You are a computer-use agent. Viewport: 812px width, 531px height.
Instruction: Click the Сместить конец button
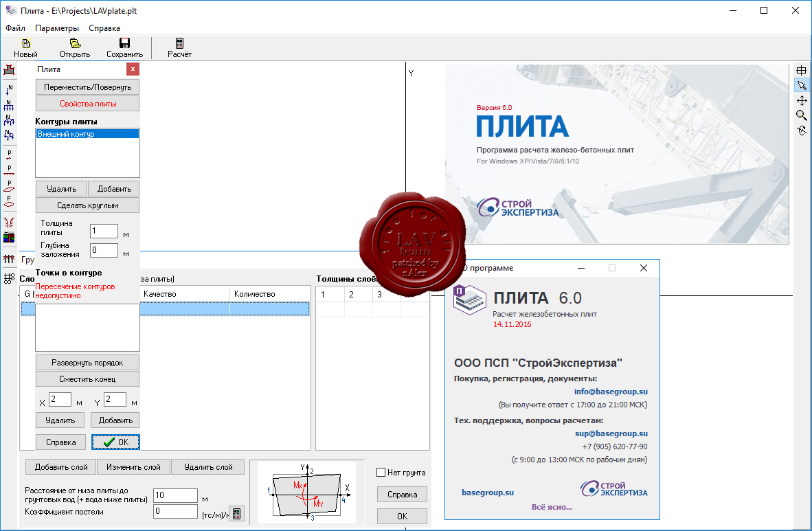pos(87,379)
